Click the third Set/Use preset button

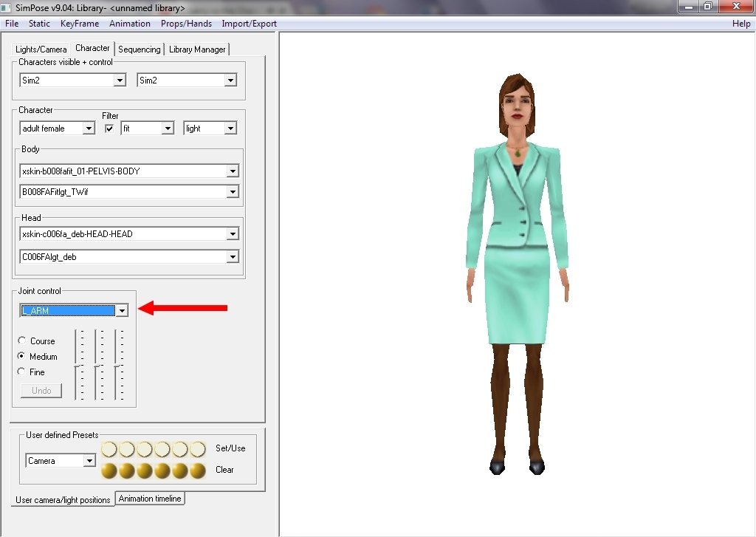coord(145,449)
